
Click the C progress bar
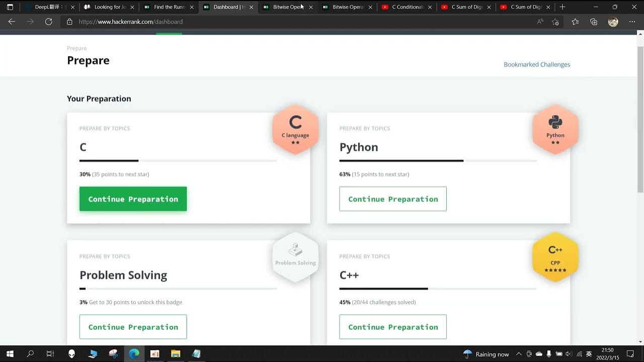point(178,161)
